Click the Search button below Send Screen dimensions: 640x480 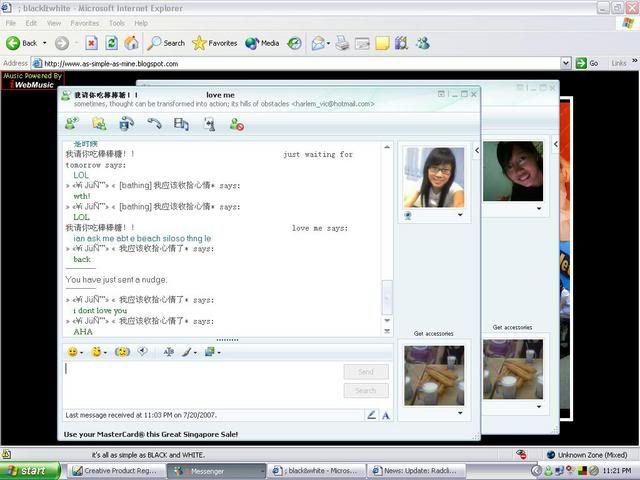click(x=366, y=391)
